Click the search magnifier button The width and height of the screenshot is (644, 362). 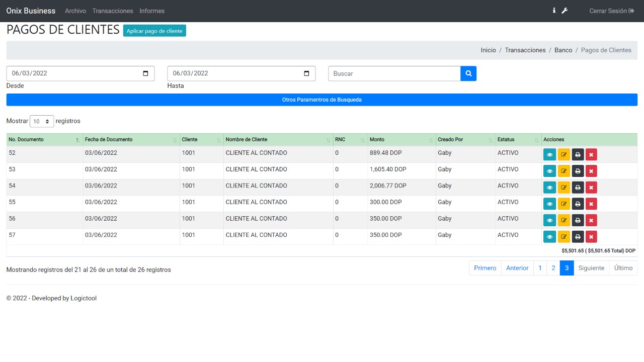tap(468, 73)
